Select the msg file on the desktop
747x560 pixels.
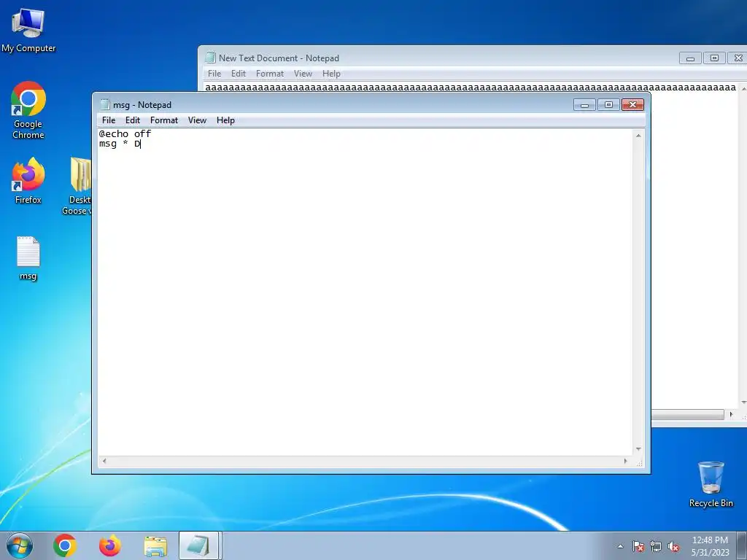click(x=28, y=258)
